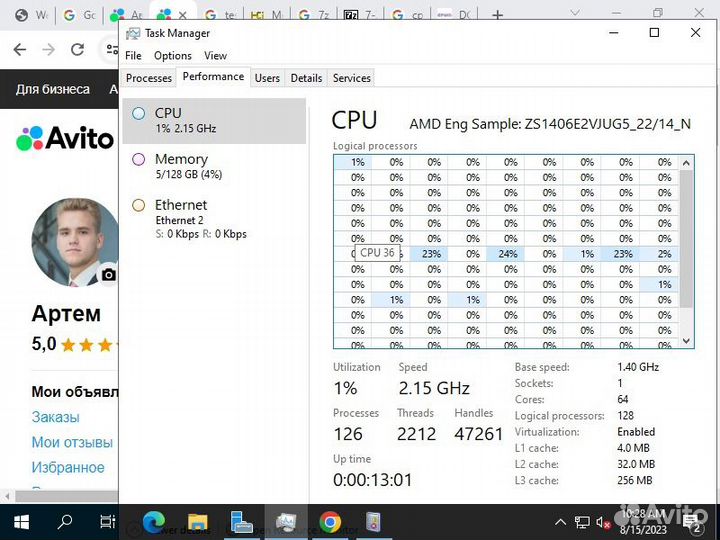The image size is (720, 540).
Task: Switch to the Services tab
Action: pyautogui.click(x=351, y=78)
